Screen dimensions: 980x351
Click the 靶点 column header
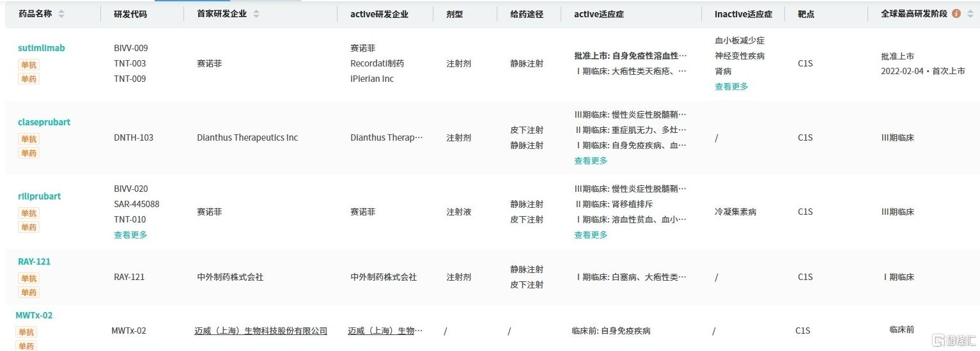point(806,13)
